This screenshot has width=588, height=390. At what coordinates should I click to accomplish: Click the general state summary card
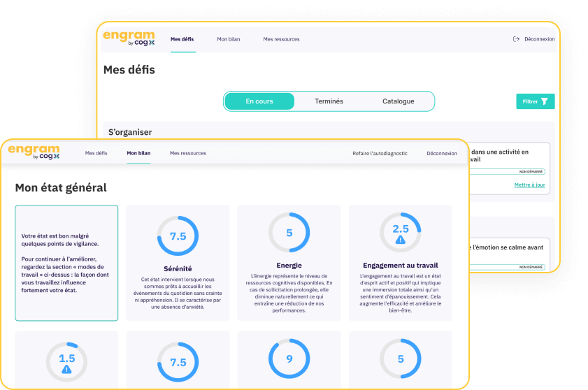click(66, 263)
